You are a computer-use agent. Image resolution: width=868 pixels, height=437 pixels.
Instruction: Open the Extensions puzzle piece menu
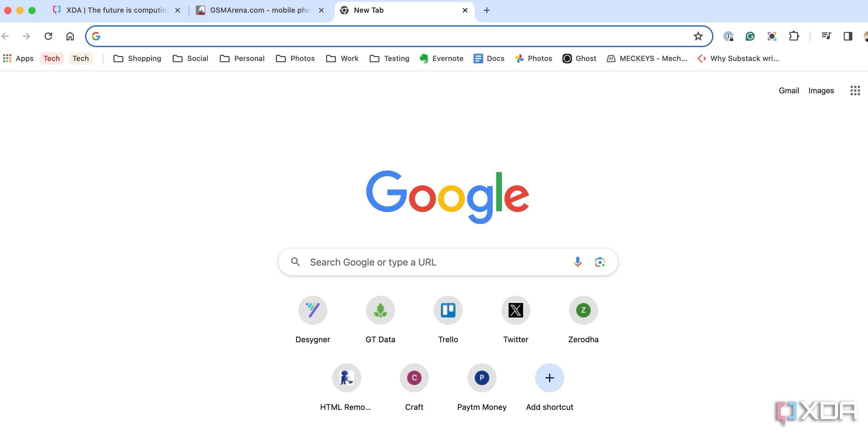coord(794,36)
